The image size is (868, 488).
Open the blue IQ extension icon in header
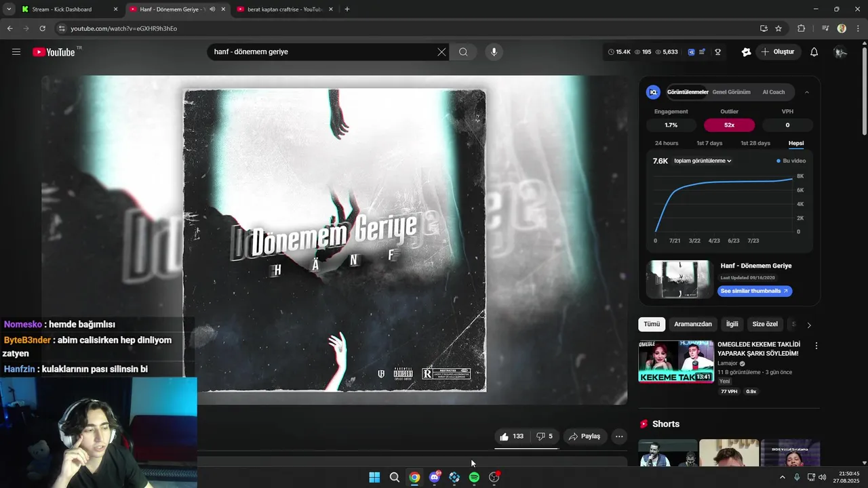691,52
